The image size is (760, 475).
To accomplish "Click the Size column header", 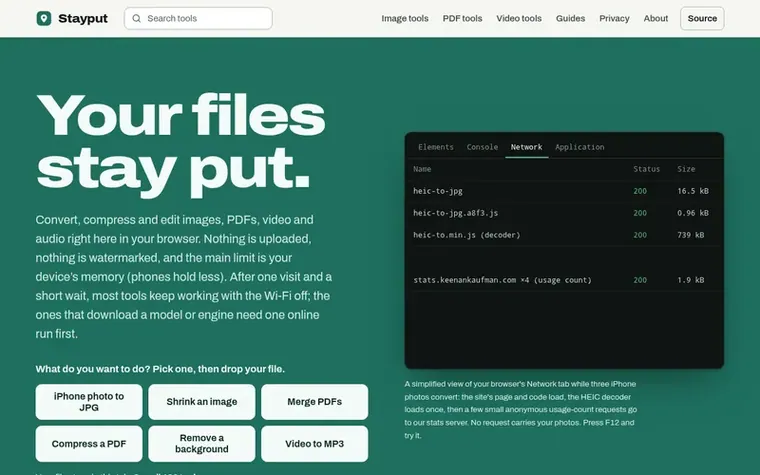I will coord(686,169).
